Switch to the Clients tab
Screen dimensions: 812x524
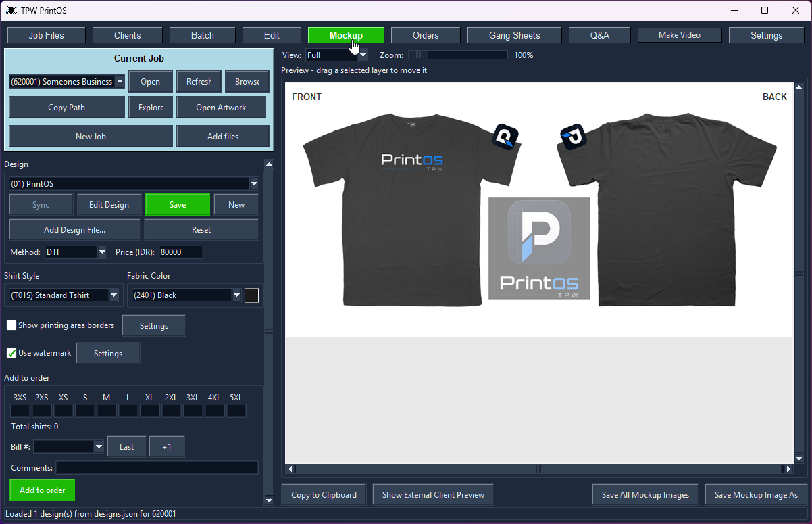click(x=128, y=35)
